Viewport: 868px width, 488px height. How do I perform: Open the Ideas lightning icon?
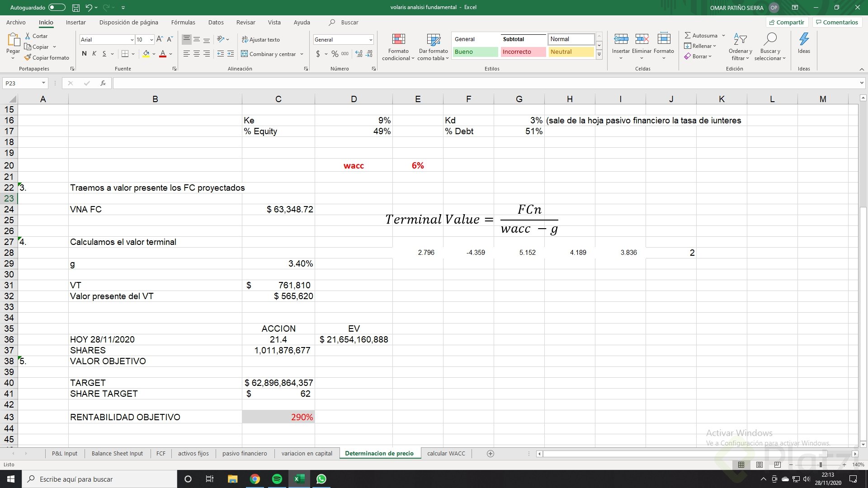[x=804, y=40]
